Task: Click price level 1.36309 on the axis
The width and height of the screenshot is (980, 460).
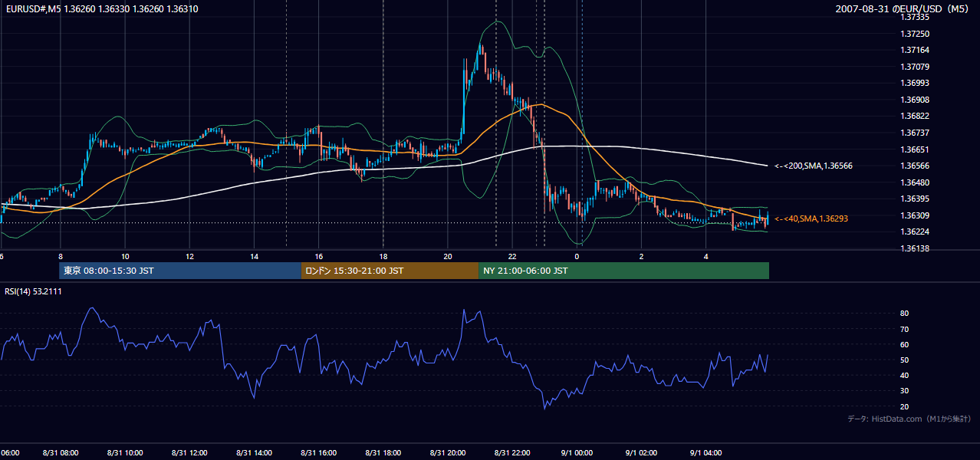Action: coord(914,215)
